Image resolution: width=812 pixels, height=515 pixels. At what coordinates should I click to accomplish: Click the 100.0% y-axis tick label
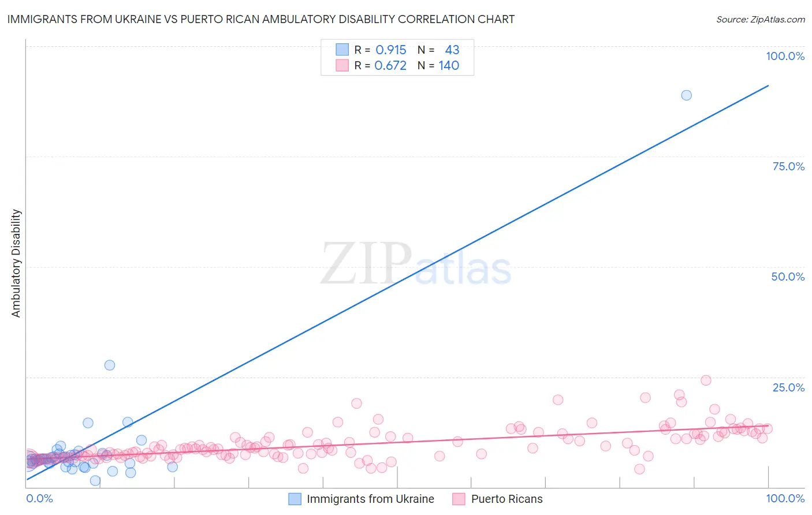(x=785, y=56)
